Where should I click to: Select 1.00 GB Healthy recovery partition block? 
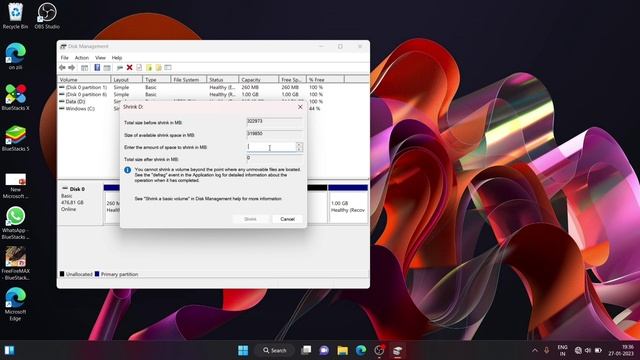click(348, 204)
